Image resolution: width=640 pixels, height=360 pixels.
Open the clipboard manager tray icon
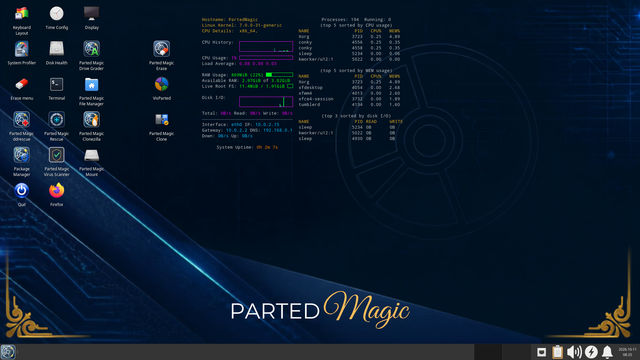558,352
